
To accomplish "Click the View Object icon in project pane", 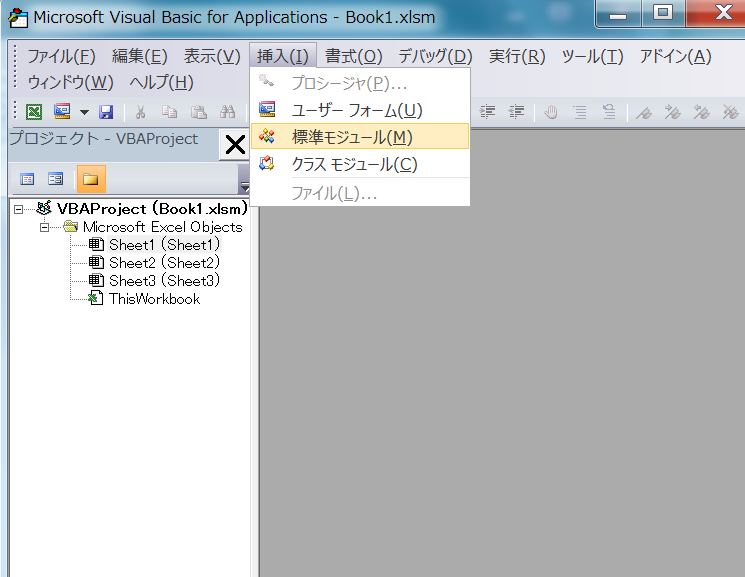I will click(x=56, y=179).
